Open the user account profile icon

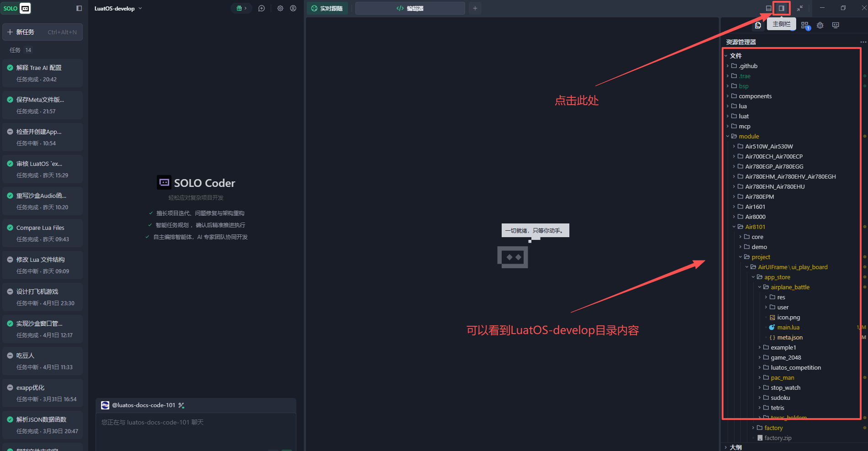tap(293, 8)
